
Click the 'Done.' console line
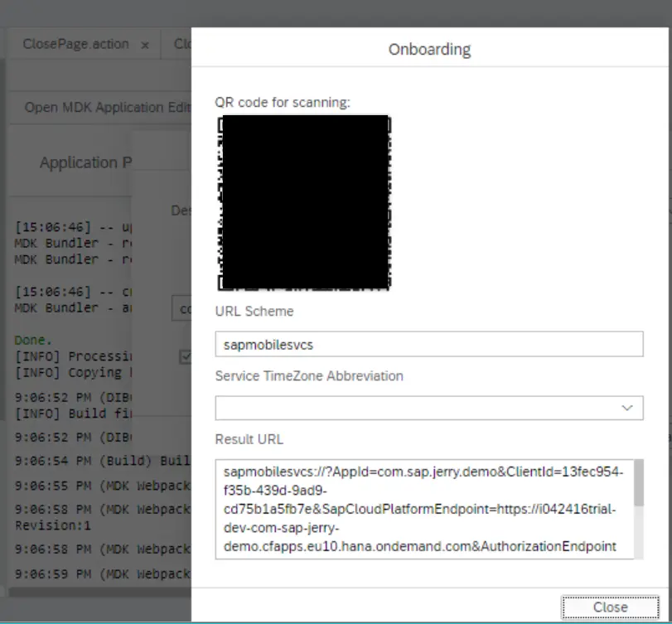33,341
